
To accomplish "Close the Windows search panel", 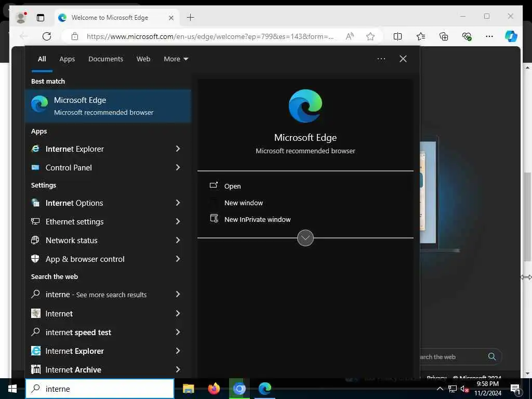I will (403, 59).
